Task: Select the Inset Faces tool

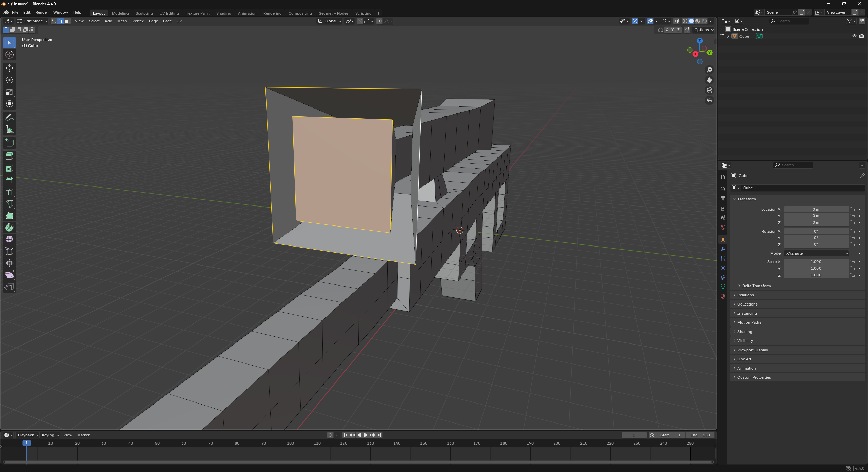Action: (9, 168)
